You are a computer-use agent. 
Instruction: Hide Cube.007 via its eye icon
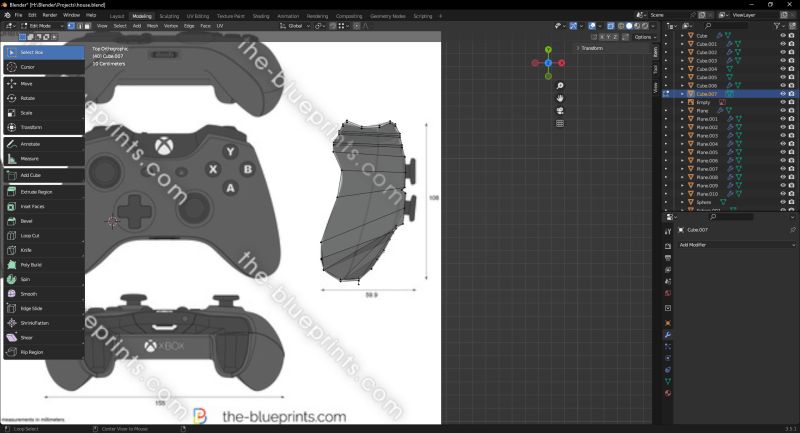[x=783, y=94]
